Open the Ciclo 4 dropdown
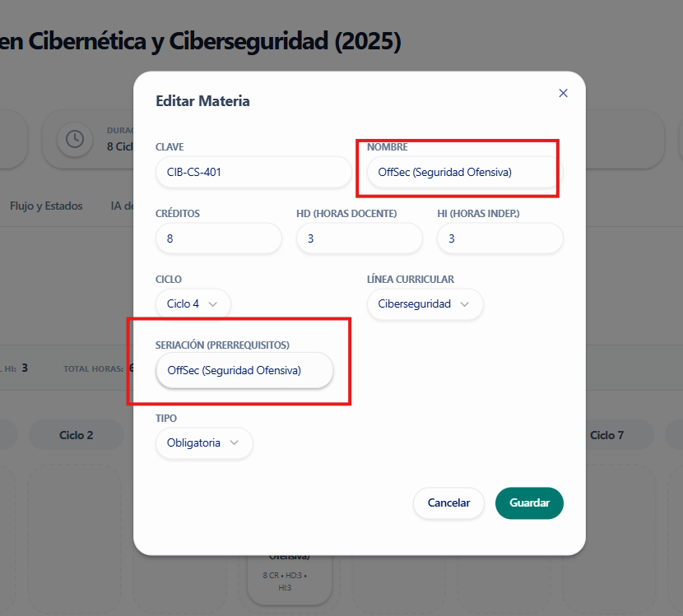 (193, 303)
